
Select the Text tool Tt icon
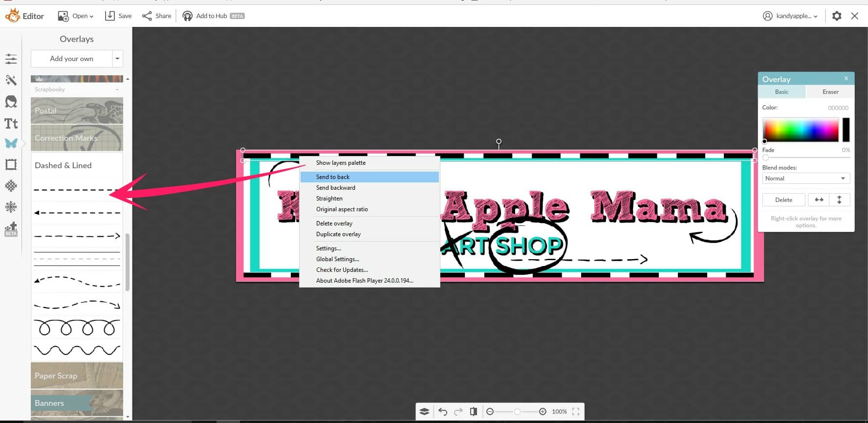tap(11, 123)
